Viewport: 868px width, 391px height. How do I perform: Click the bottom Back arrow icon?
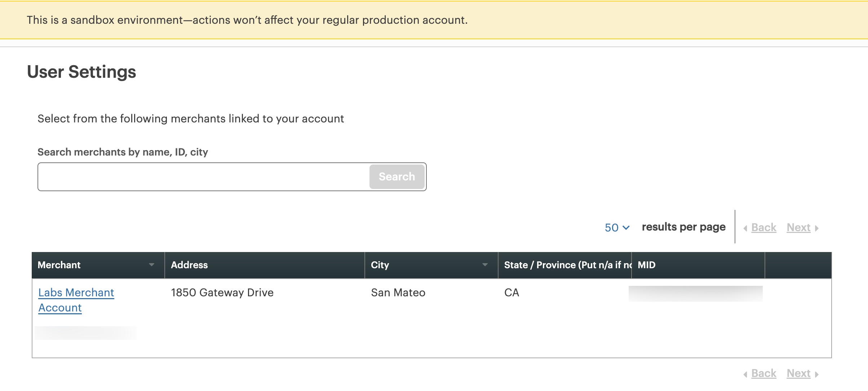[745, 374]
